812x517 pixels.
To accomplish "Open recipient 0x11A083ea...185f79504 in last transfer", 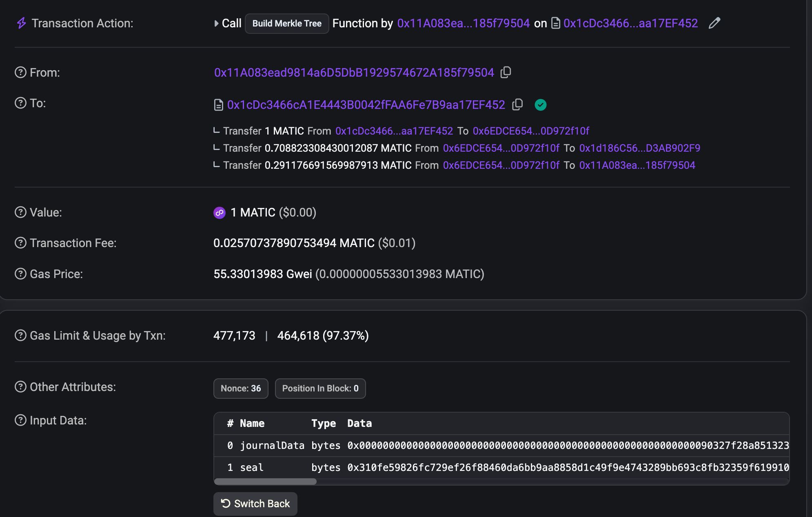I will click(637, 165).
